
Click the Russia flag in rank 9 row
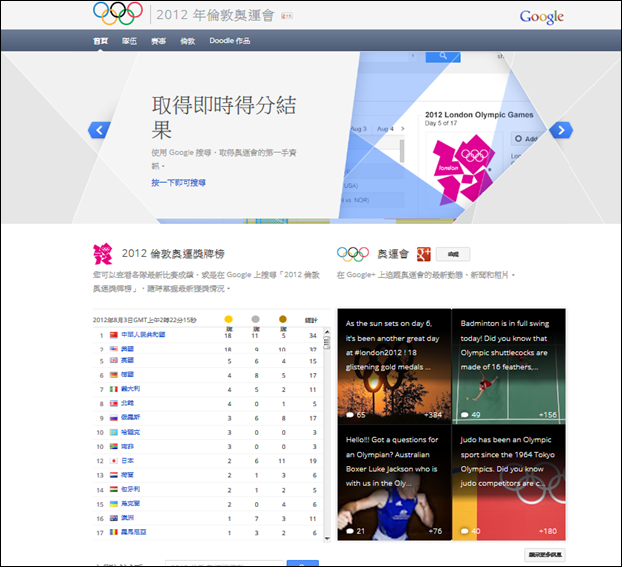[x=114, y=417]
